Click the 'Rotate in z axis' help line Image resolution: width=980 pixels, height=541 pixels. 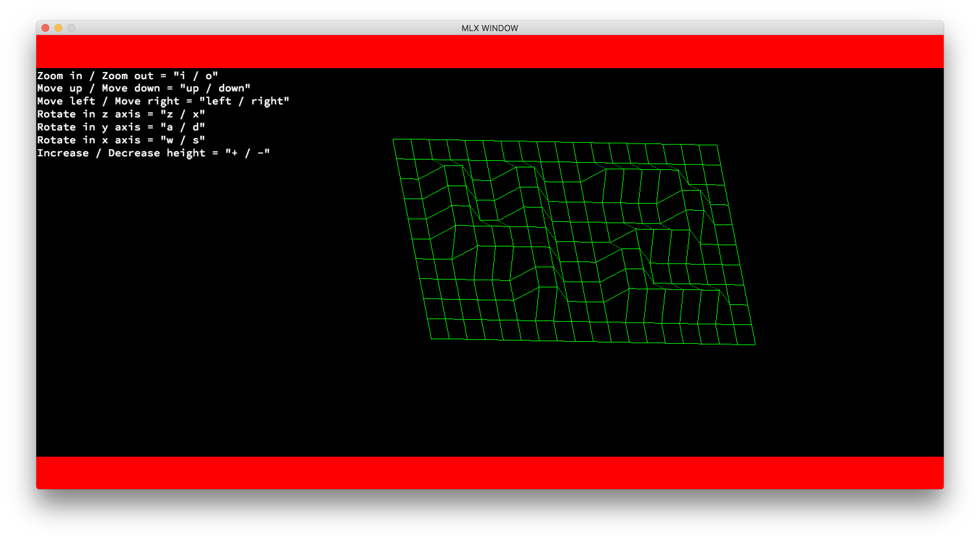pos(121,114)
